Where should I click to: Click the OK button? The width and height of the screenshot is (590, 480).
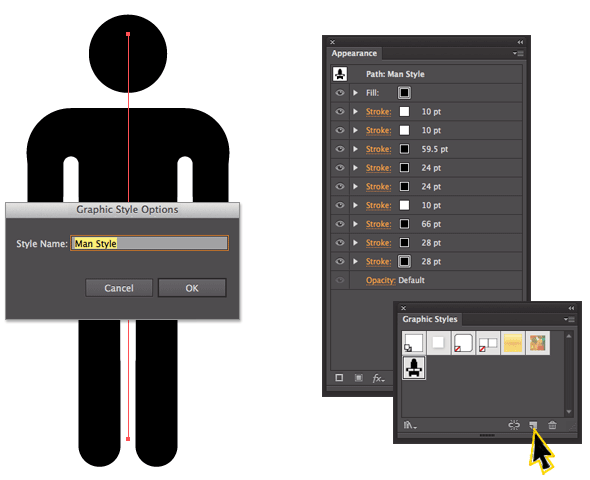[x=192, y=288]
